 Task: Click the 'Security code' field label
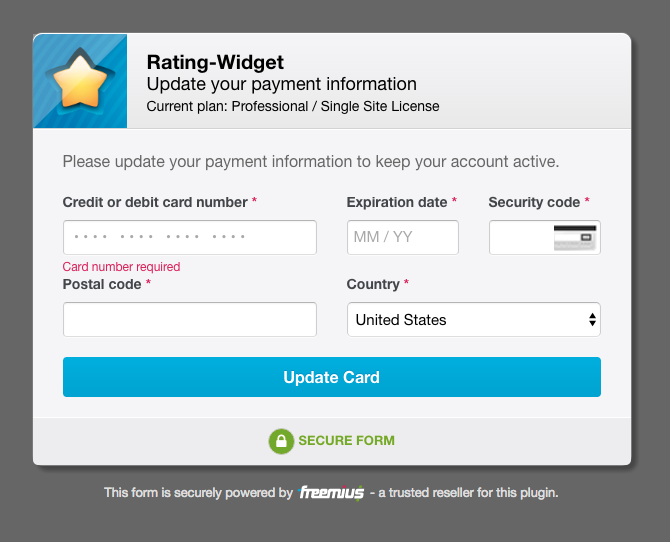534,202
